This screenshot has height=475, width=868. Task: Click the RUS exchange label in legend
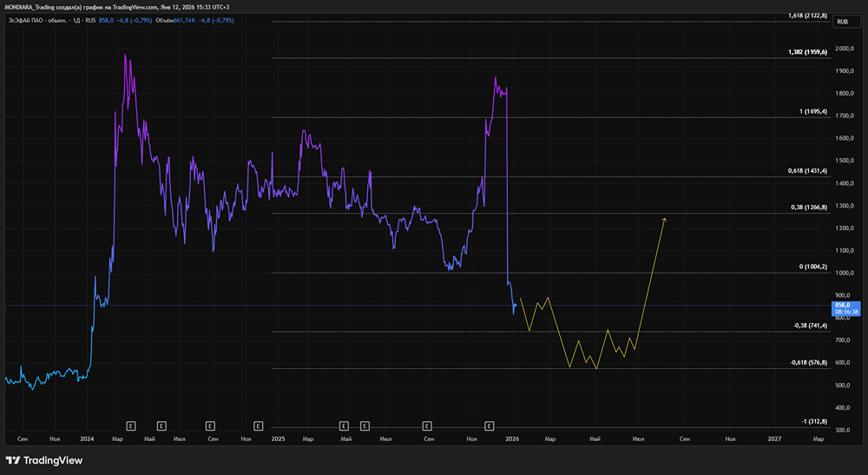(x=90, y=21)
